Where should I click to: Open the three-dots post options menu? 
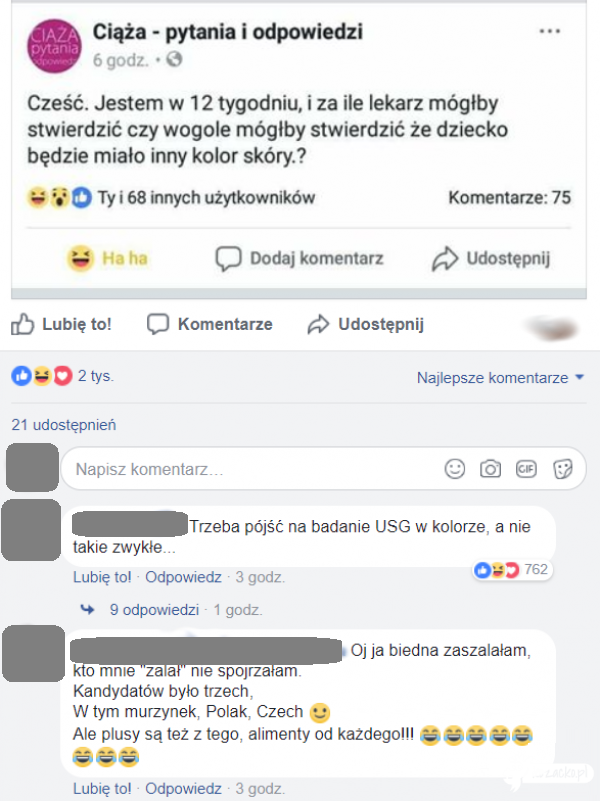[549, 32]
